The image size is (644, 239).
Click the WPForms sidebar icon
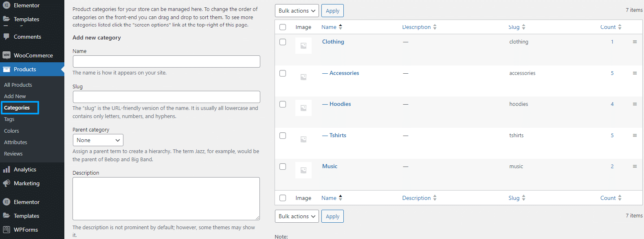[x=7, y=230]
